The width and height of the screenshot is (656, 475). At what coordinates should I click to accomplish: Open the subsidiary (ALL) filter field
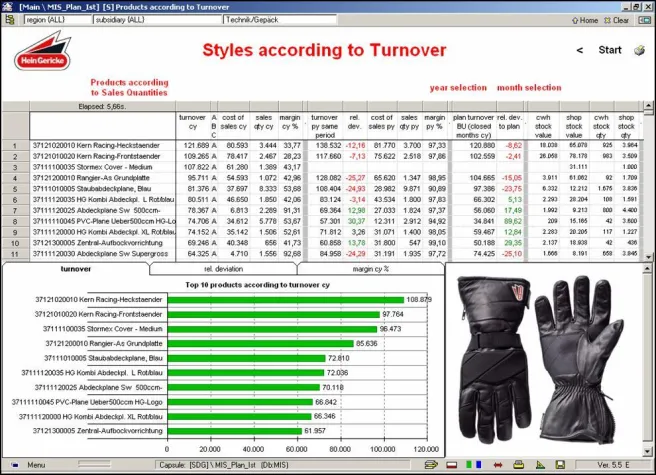(x=157, y=20)
